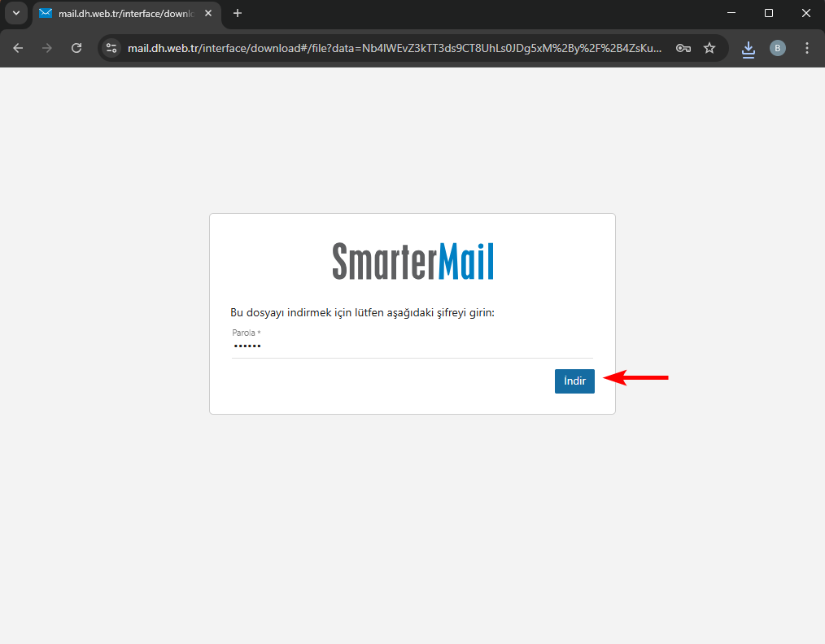This screenshot has width=825, height=644.
Task: Close the mail.dh.web.tr tab
Action: pos(207,14)
